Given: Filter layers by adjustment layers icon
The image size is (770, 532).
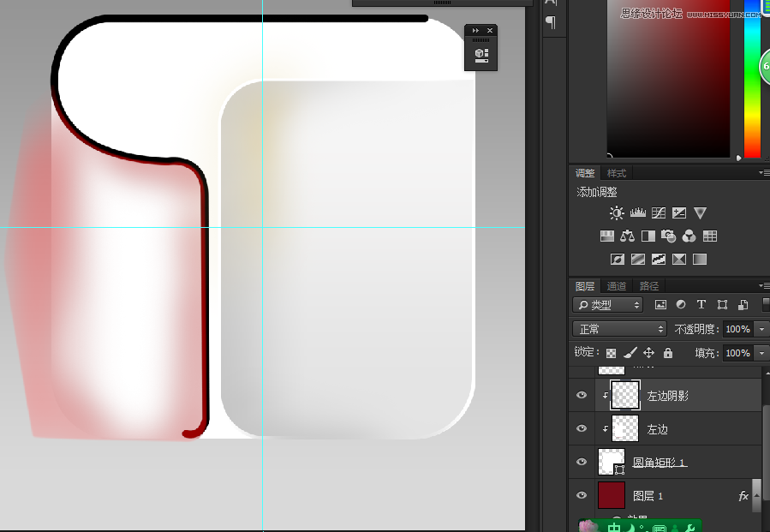Looking at the screenshot, I should coord(681,305).
